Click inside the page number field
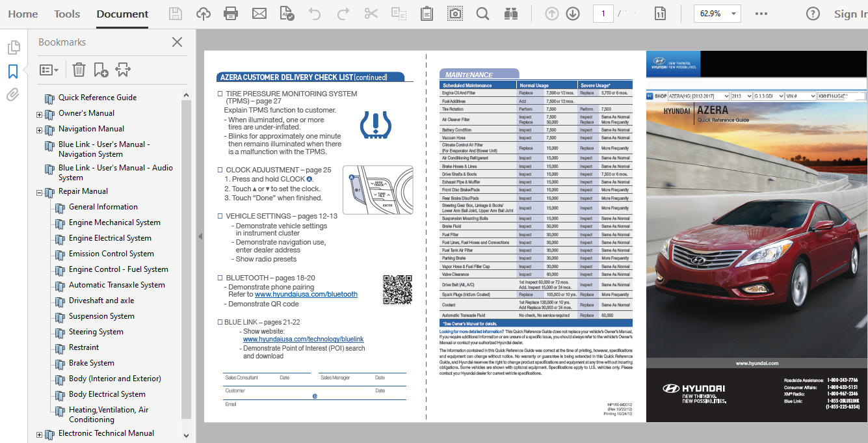Viewport: 868px width, 443px height. [603, 13]
